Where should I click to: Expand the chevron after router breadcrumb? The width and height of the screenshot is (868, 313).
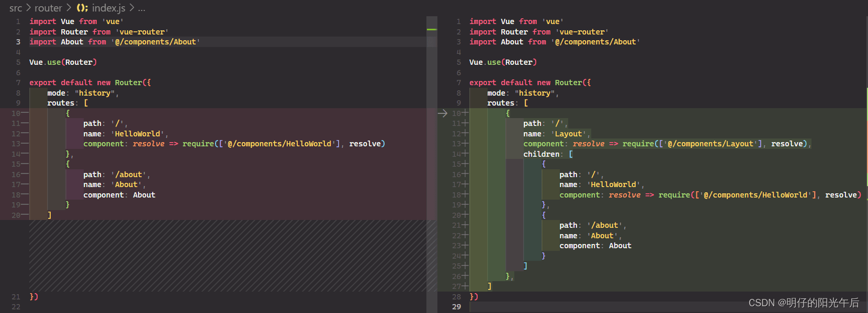tap(69, 8)
